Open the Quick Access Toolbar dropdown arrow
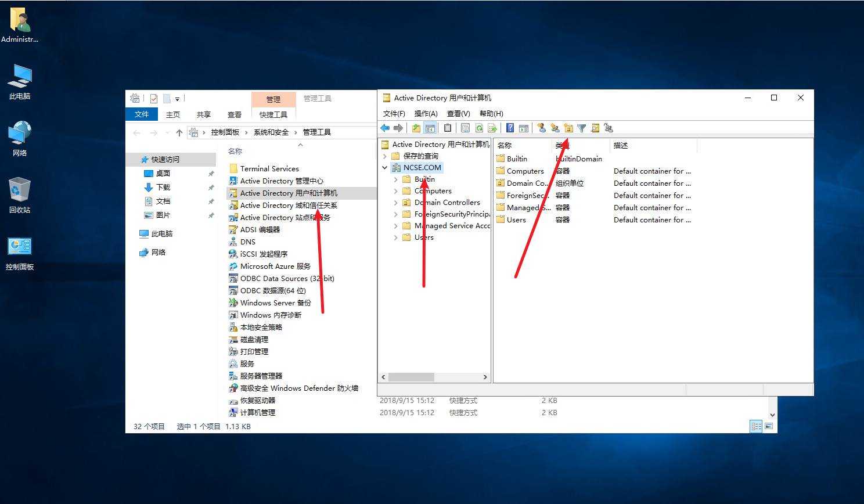Image resolution: width=864 pixels, height=504 pixels. pyautogui.click(x=178, y=99)
